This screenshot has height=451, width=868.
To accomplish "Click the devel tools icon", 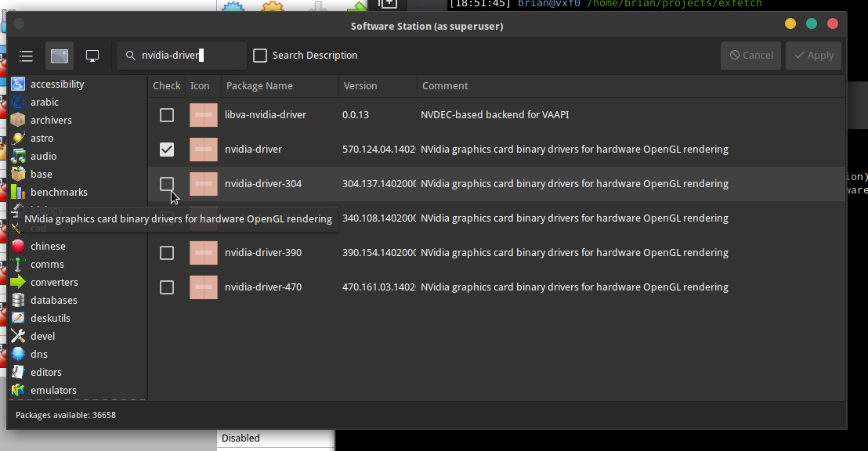I will (18, 336).
